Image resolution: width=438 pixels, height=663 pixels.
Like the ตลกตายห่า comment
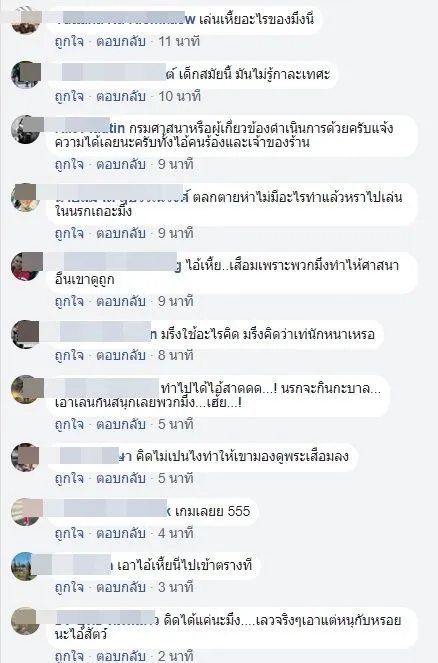69,233
